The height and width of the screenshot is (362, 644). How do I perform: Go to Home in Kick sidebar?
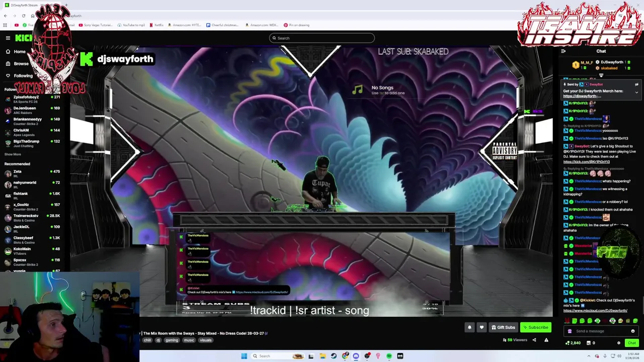point(15,51)
